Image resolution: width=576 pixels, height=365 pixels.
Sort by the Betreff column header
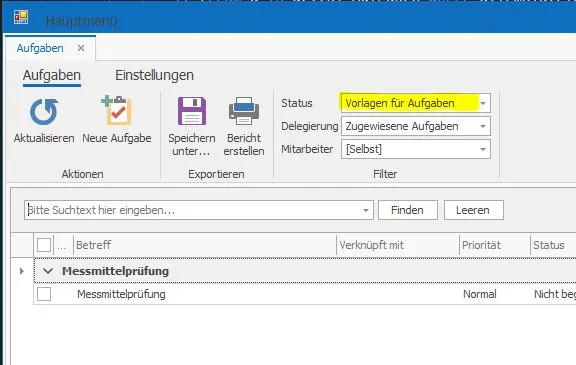tap(205, 245)
